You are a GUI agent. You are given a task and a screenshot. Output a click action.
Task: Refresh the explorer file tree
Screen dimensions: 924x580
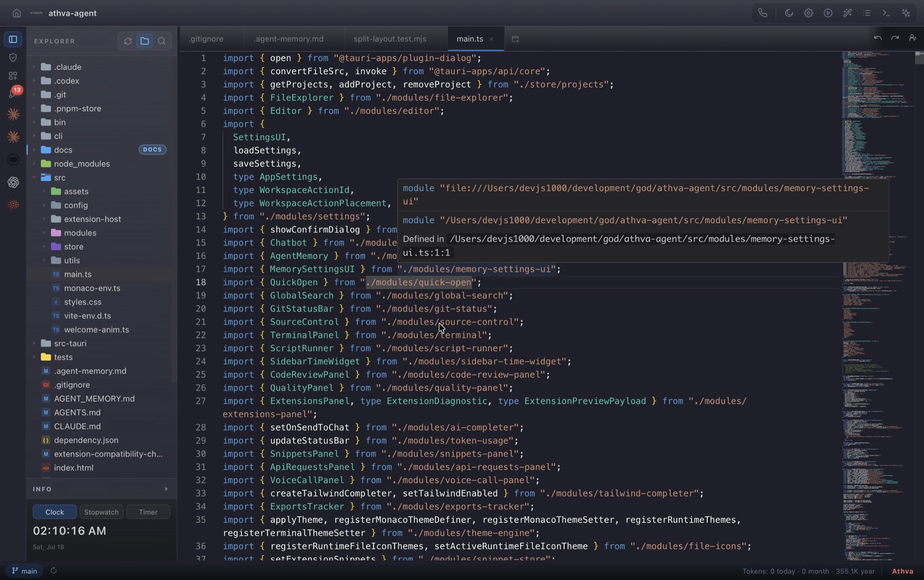(128, 41)
